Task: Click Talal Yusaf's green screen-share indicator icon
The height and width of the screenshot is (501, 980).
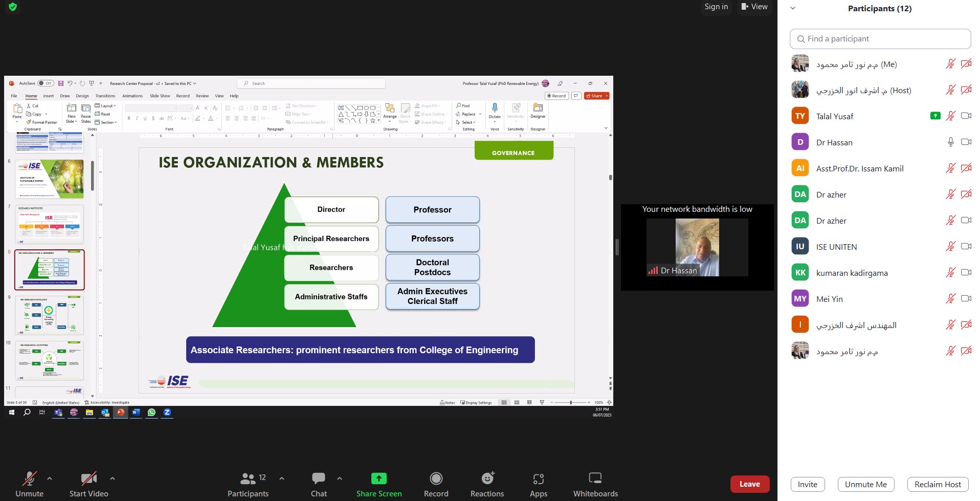Action: tap(935, 116)
